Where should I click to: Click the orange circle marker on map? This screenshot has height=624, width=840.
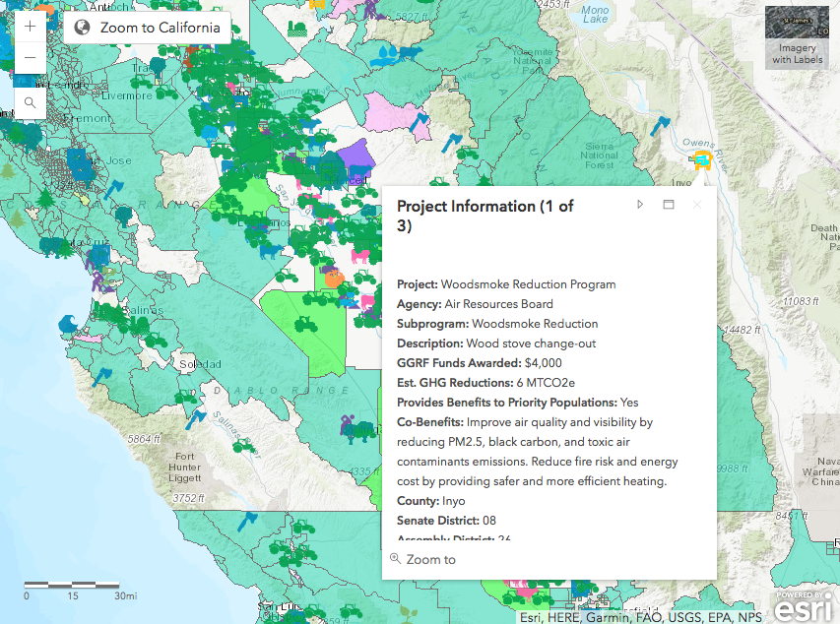pyautogui.click(x=334, y=279)
